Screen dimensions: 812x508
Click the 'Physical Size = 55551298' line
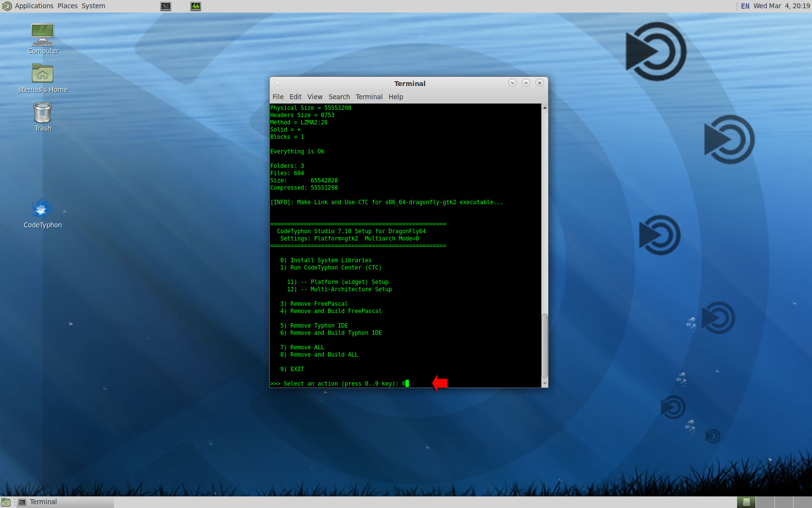point(311,108)
